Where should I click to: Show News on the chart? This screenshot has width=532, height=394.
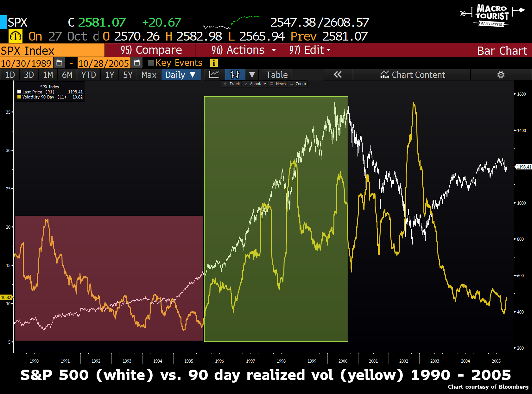278,84
